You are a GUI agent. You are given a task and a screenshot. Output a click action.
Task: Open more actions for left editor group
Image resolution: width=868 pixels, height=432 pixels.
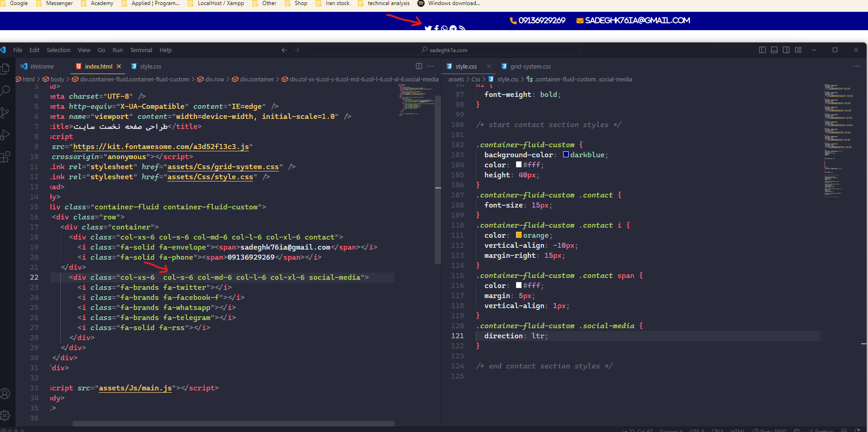coord(431,66)
